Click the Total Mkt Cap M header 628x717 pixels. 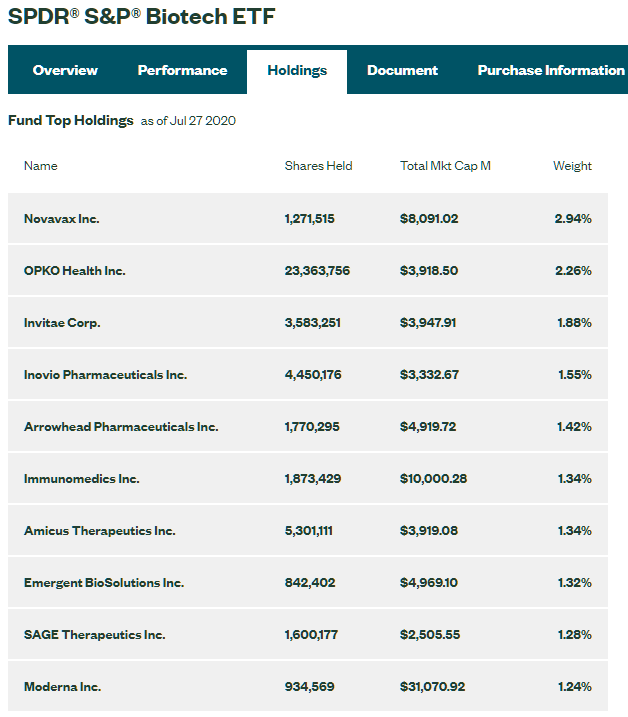(445, 166)
